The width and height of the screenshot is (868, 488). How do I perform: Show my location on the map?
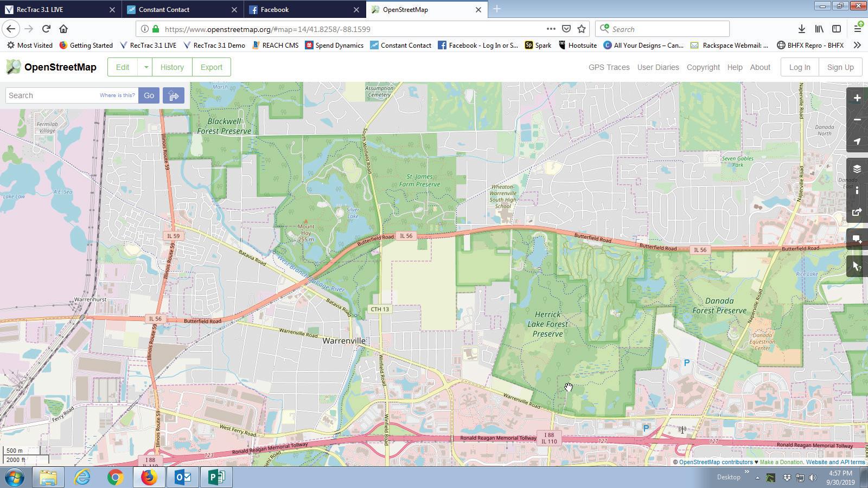point(857,142)
